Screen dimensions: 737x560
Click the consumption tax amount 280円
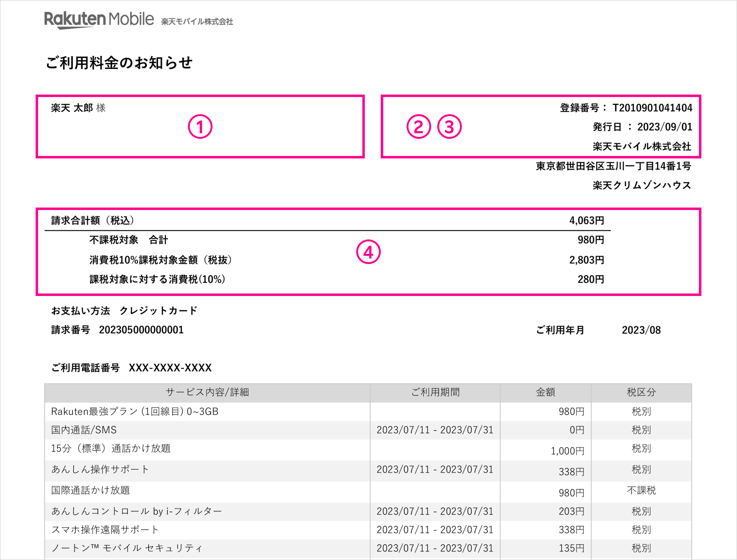[x=591, y=279]
